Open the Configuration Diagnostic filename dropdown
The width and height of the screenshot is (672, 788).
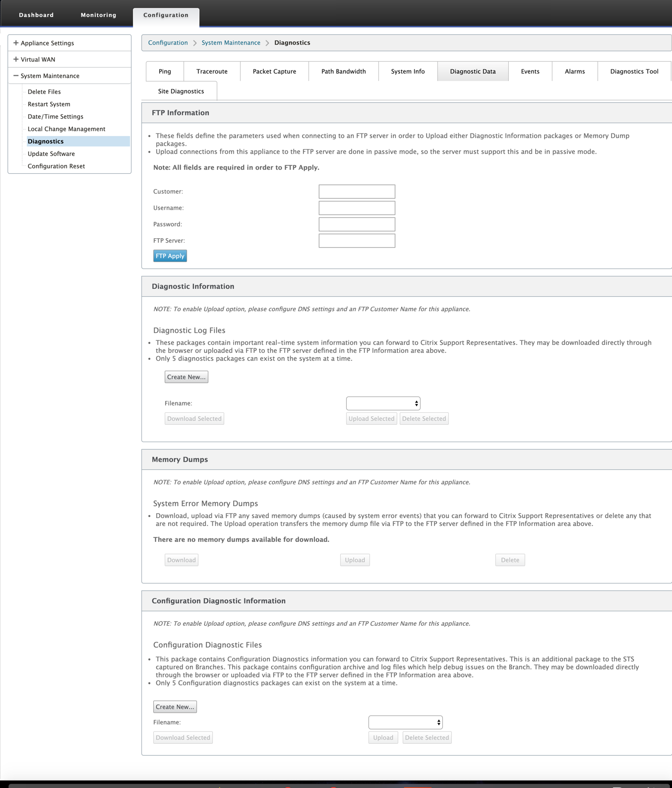[x=405, y=722]
